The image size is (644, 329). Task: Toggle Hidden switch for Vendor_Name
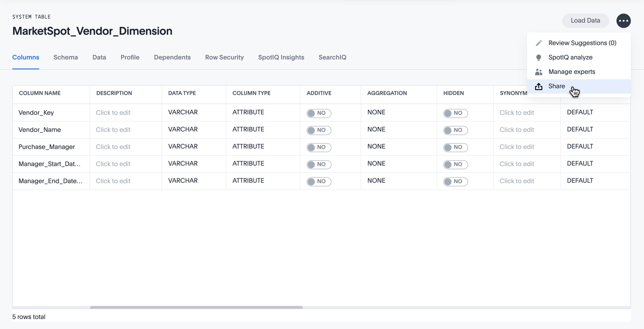(x=455, y=130)
